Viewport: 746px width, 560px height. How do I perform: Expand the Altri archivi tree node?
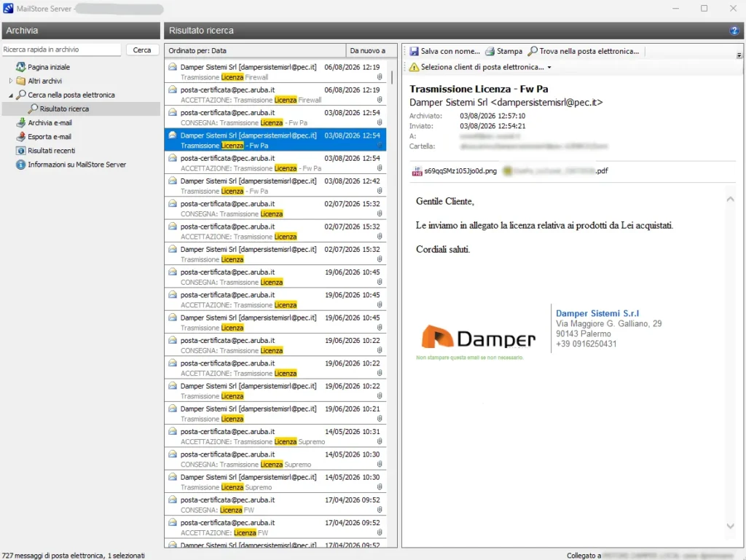point(10,81)
